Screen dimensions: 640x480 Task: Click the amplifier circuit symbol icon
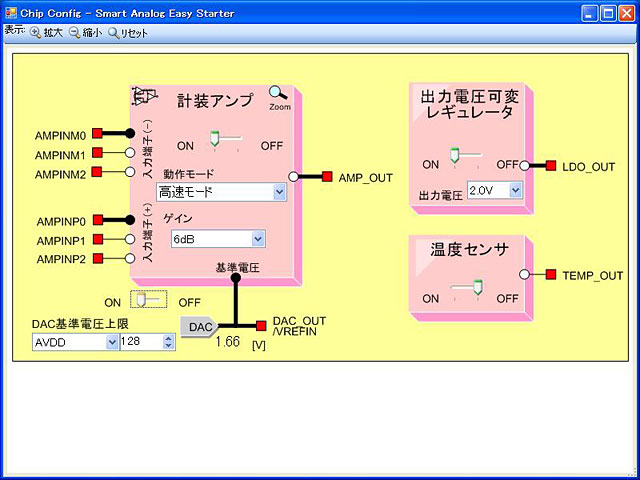coord(144,95)
